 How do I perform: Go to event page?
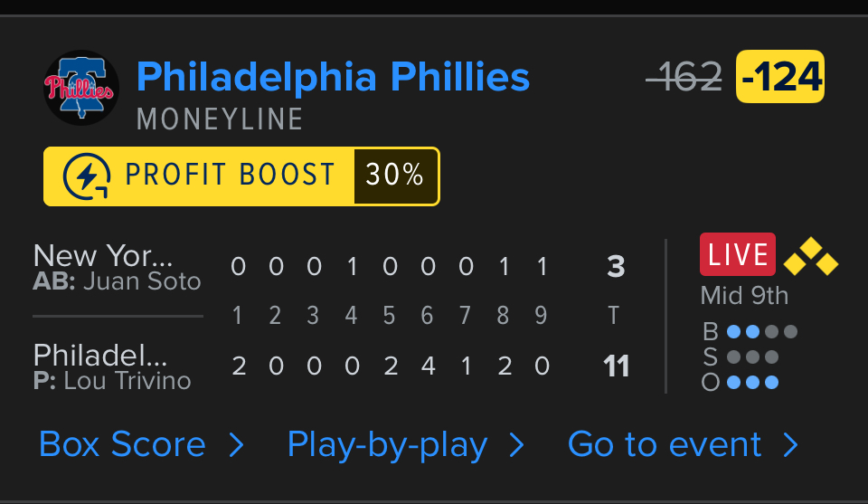coord(665,445)
